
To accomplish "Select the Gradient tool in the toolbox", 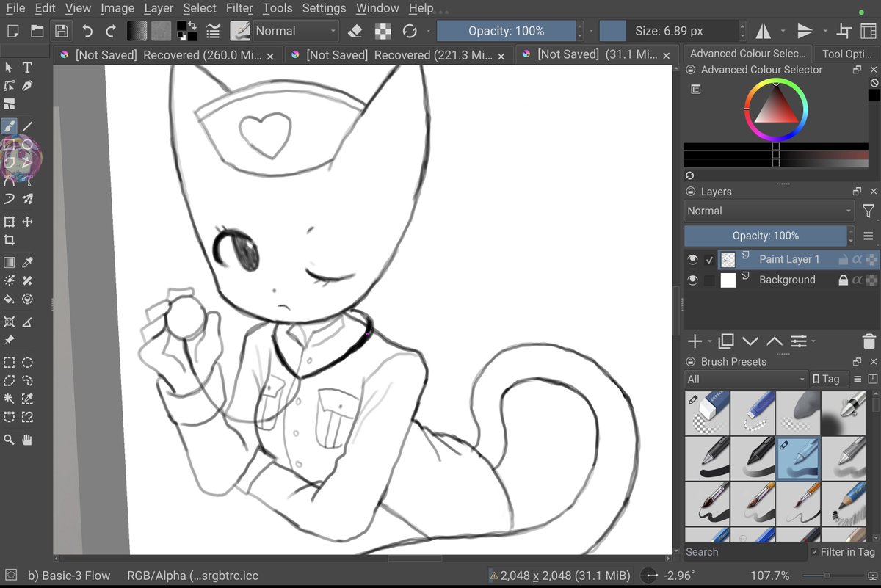I will (9, 262).
